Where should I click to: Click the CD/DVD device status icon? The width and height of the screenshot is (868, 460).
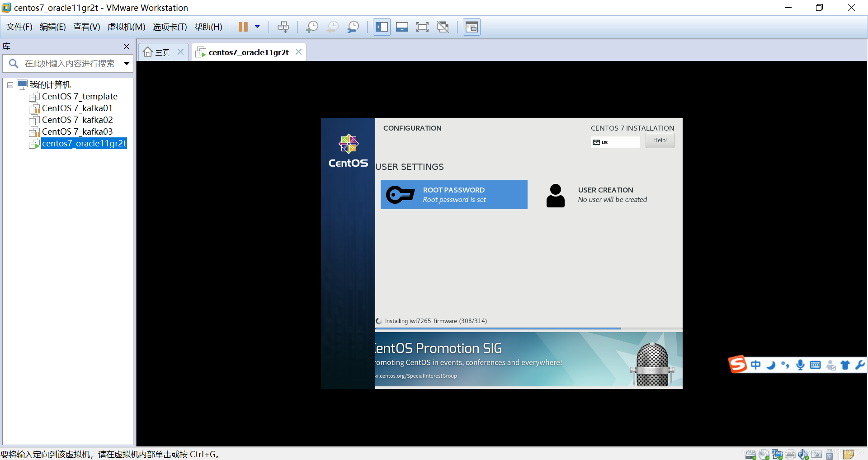[764, 454]
